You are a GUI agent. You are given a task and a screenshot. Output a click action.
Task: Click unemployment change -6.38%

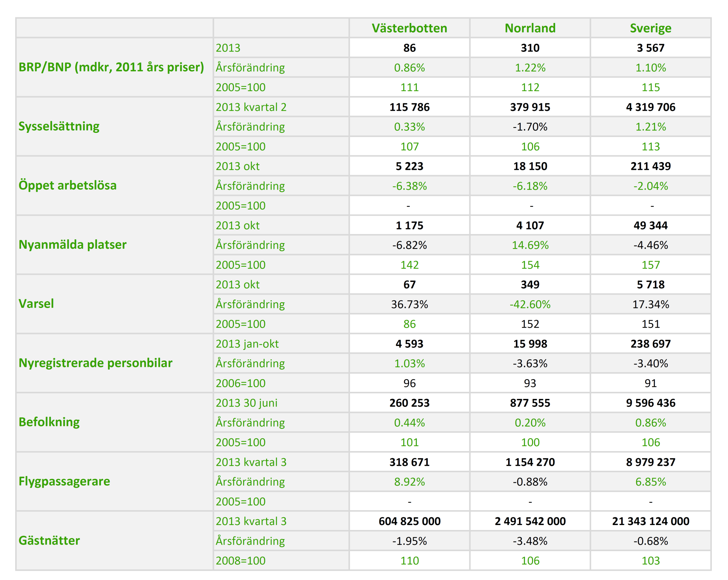pos(409,186)
